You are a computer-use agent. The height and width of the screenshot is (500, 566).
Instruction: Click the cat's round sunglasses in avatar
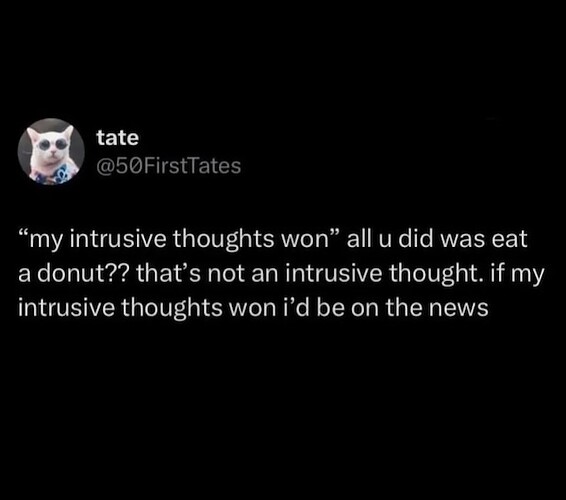(x=51, y=143)
